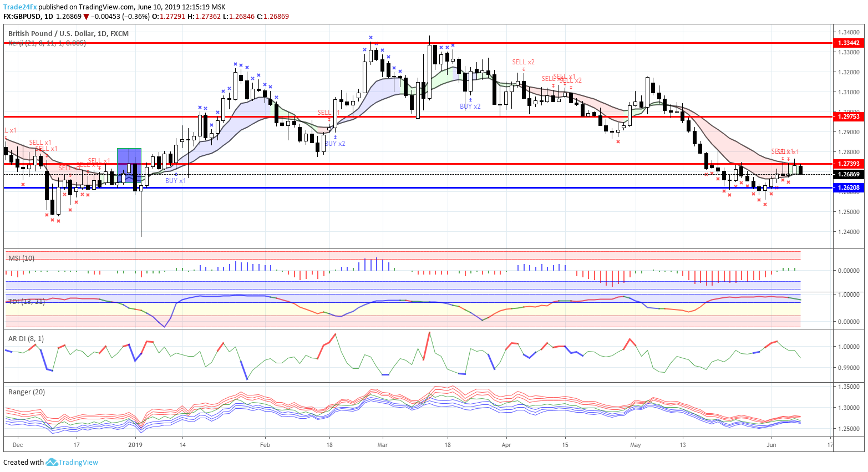Click the H:1.27362 high price in header

point(204,17)
